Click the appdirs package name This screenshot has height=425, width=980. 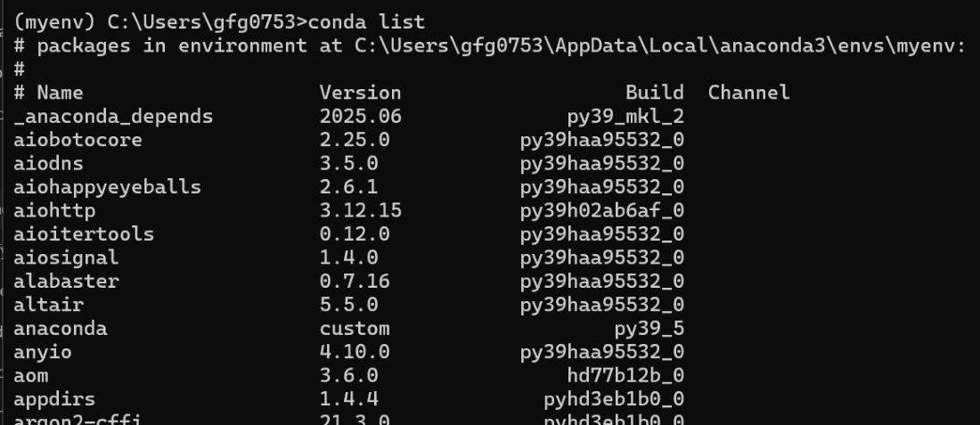point(54,399)
